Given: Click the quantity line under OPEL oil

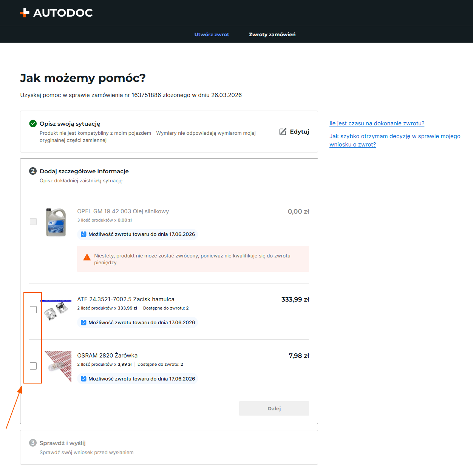Looking at the screenshot, I should (105, 220).
